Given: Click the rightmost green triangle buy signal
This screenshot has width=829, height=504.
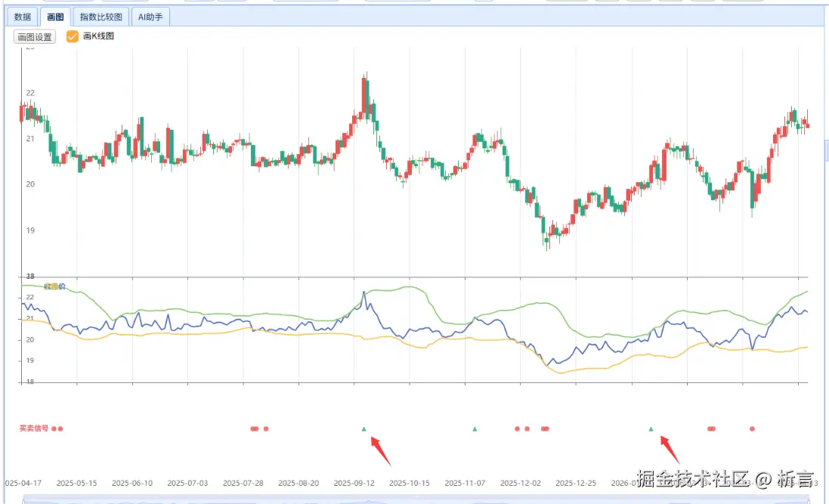Looking at the screenshot, I should (x=651, y=428).
